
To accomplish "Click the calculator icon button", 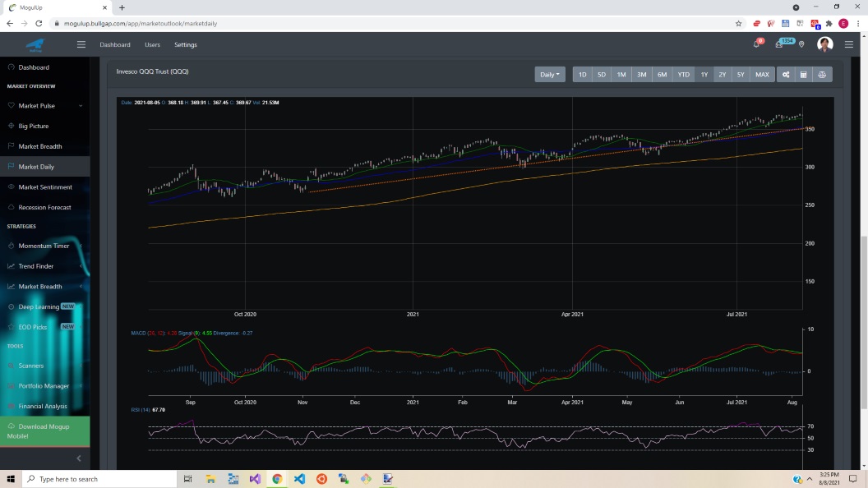I will coord(803,75).
